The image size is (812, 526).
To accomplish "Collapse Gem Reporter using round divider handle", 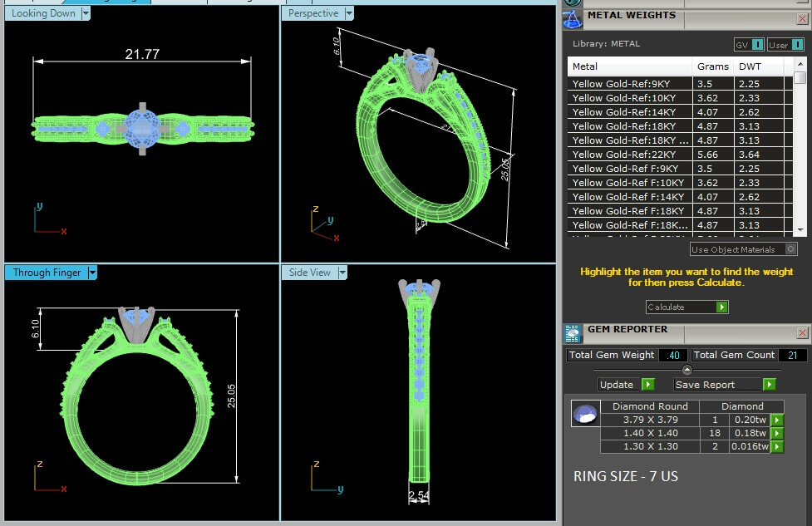I will pos(687,370).
